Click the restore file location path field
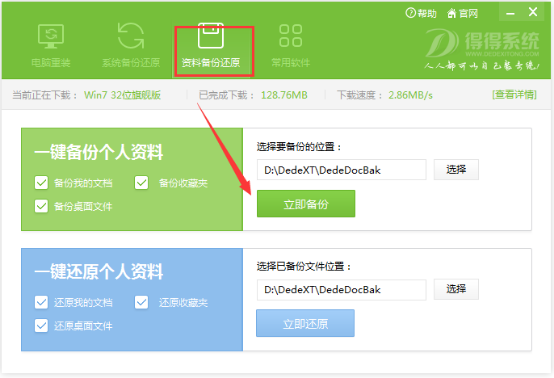This screenshot has height=378, width=554. pos(342,290)
